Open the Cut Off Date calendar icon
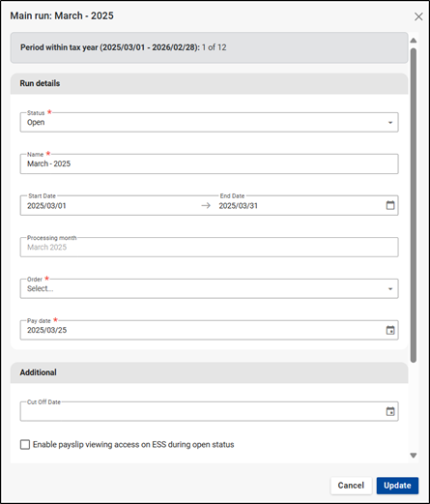This screenshot has height=504, width=430. pos(390,411)
